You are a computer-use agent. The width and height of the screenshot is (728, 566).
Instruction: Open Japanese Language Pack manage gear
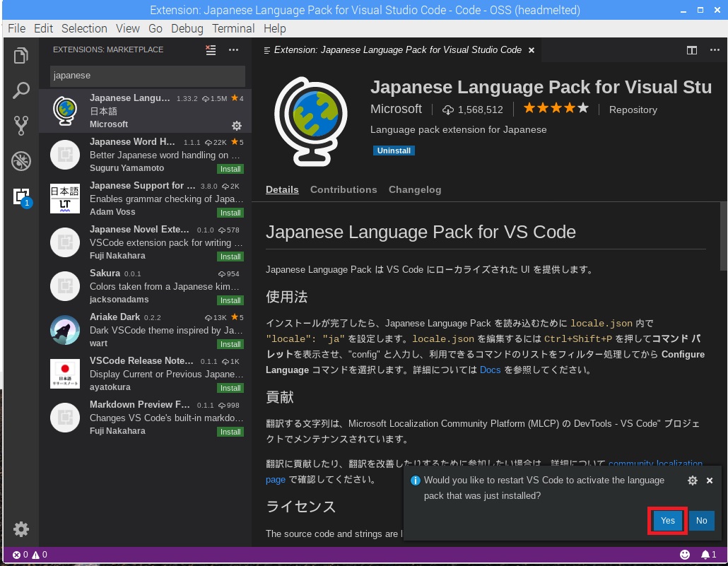(x=237, y=126)
